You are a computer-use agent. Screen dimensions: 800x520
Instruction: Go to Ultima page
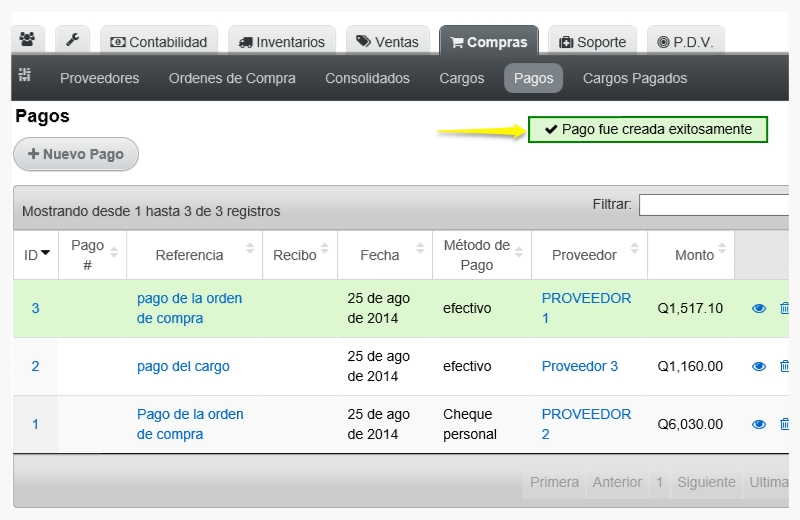coord(768,482)
